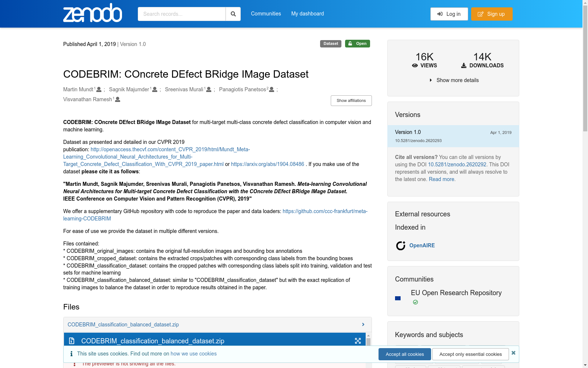Click the views eye icon
The width and height of the screenshot is (588, 368).
[415, 66]
